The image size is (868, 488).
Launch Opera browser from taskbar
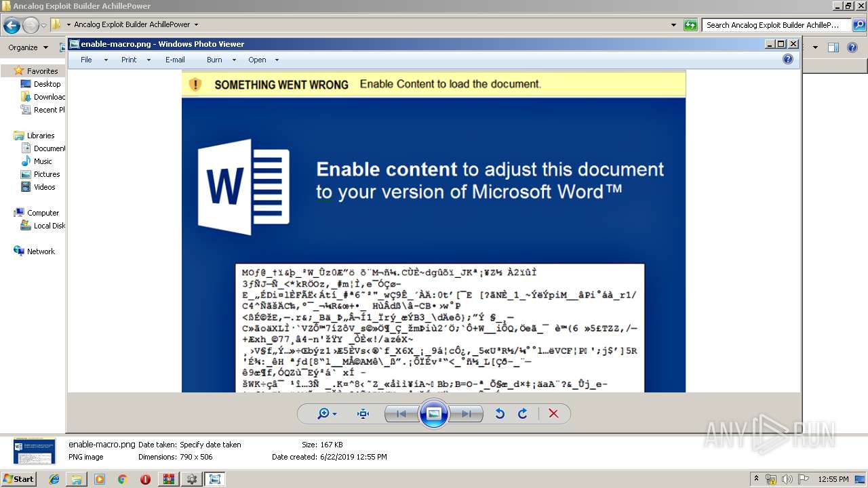click(145, 479)
